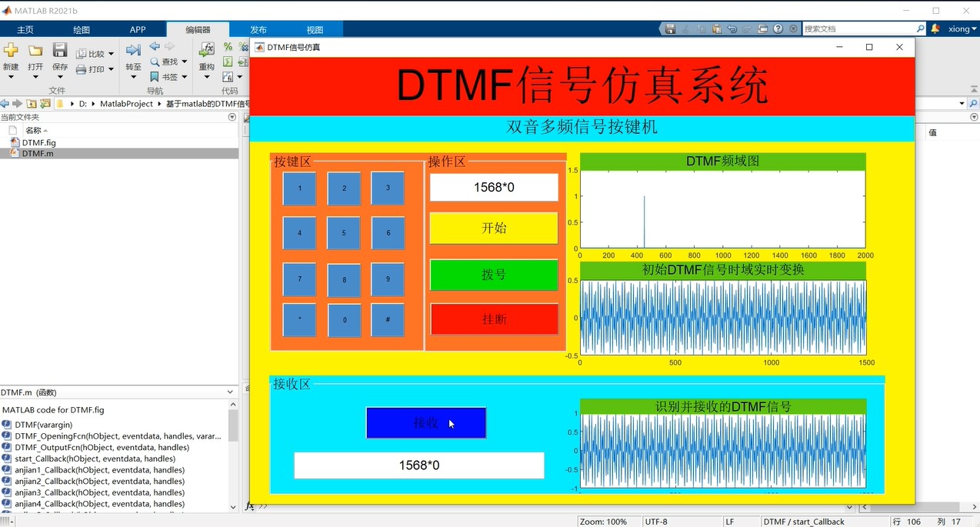The width and height of the screenshot is (980, 527).
Task: Click keypad button 0
Action: [345, 320]
